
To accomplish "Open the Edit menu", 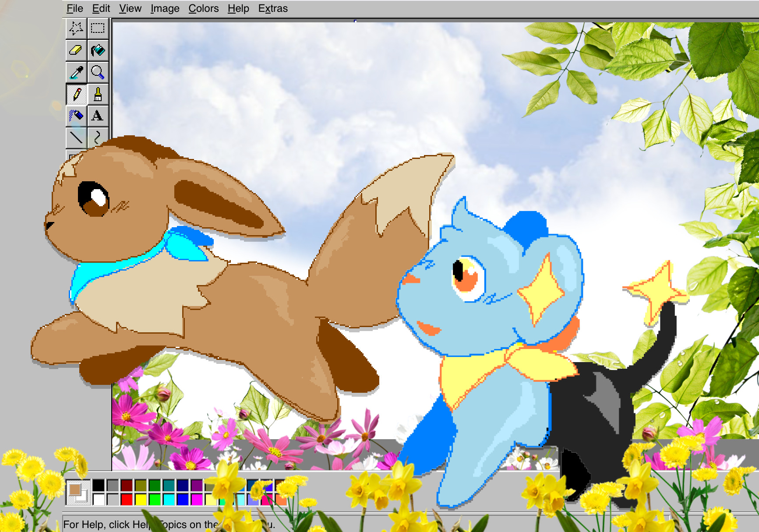I will click(101, 8).
